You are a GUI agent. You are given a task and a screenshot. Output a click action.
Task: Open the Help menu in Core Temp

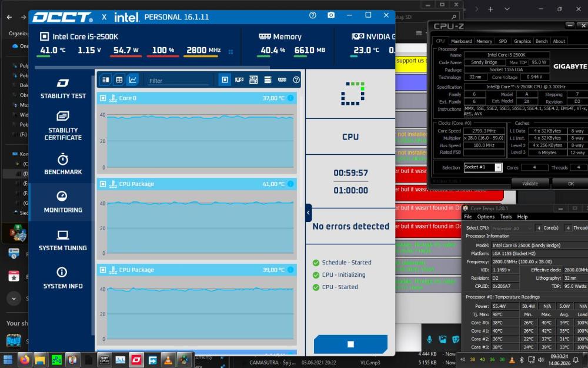(x=522, y=217)
